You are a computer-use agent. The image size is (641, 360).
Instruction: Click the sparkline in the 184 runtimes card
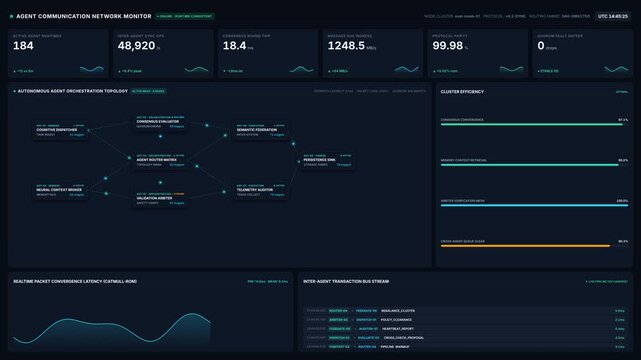coord(92,69)
